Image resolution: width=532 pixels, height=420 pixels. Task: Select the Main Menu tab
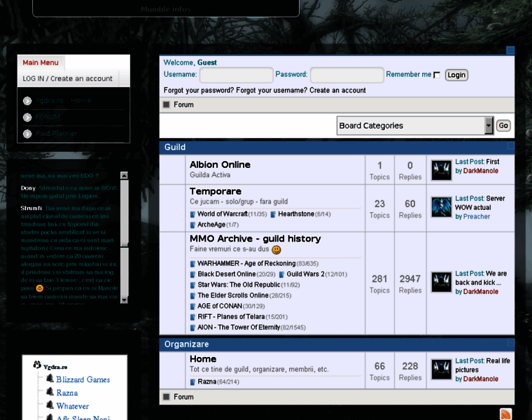point(41,62)
